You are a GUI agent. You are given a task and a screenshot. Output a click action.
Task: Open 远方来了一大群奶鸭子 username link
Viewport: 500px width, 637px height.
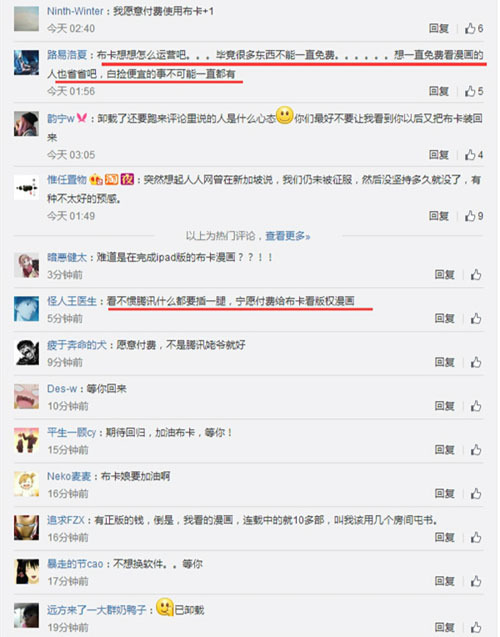(96, 610)
